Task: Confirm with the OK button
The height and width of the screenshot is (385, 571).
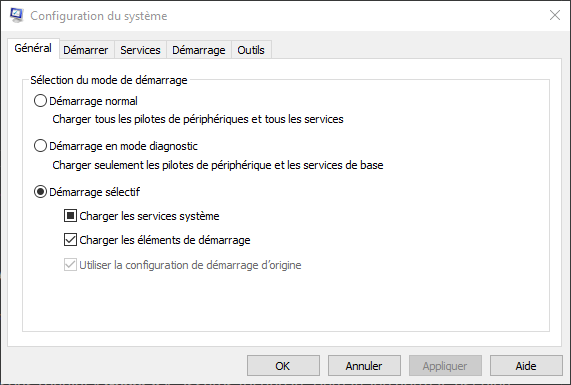Action: coord(283,366)
